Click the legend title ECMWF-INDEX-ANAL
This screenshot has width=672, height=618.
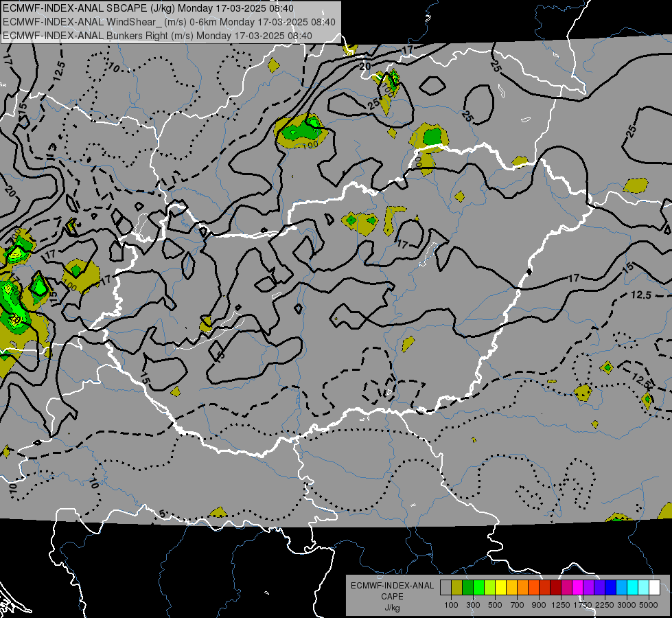[392, 586]
